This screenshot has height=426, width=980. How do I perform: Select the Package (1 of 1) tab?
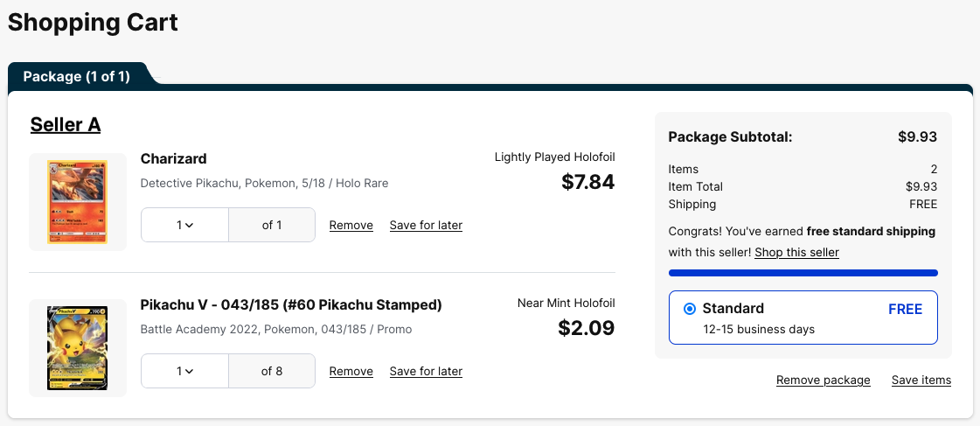pyautogui.click(x=77, y=76)
